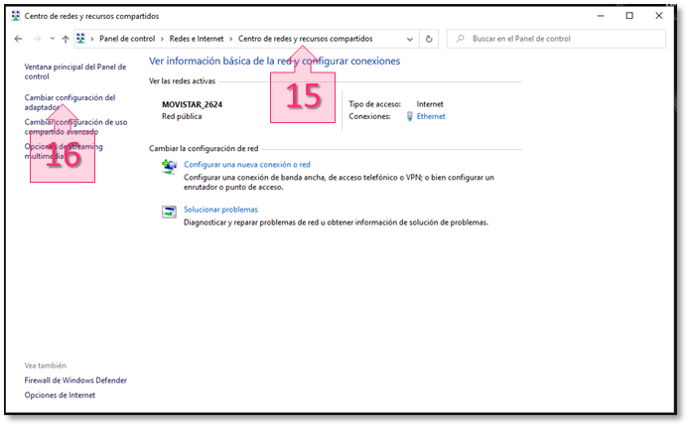Viewport: 690px width, 428px height.
Task: Click the MOVISTAR_2624 network name
Action: click(192, 104)
